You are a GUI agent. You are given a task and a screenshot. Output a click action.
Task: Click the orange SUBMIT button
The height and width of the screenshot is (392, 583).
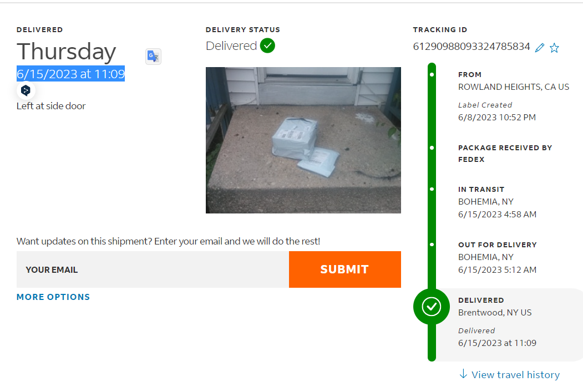pyautogui.click(x=344, y=269)
